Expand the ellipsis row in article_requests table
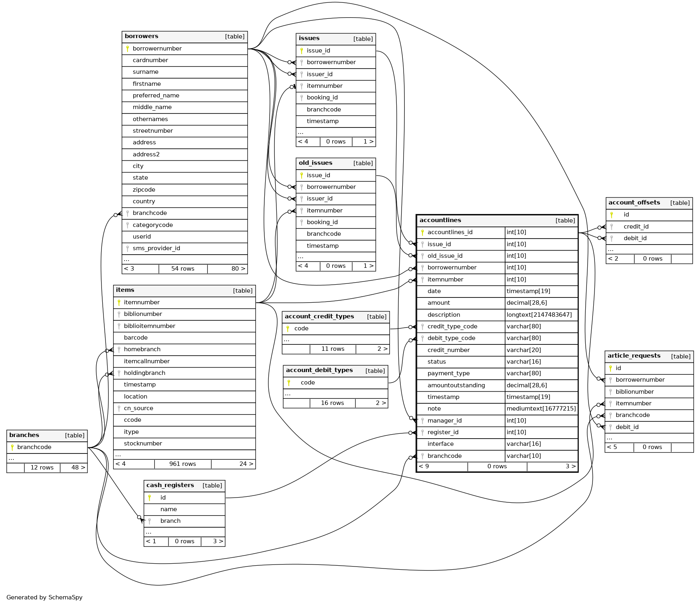700x605 pixels. pos(609,438)
